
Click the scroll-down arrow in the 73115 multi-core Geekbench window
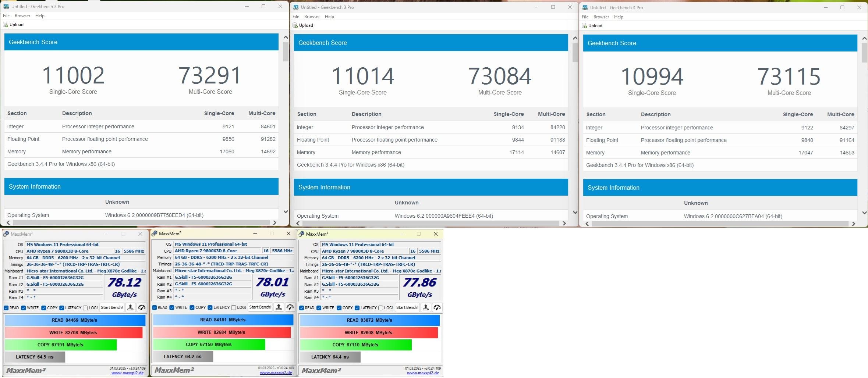click(x=864, y=213)
